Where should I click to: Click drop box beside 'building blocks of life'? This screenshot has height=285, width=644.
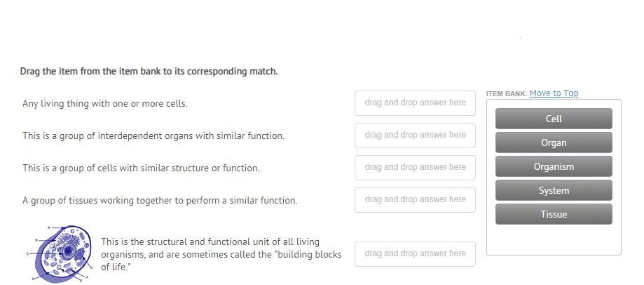(415, 253)
